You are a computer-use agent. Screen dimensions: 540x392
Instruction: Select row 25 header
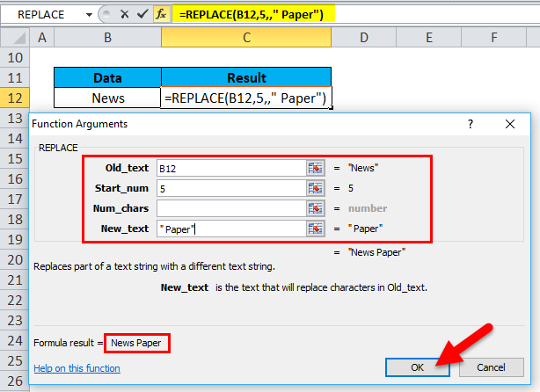[15, 360]
